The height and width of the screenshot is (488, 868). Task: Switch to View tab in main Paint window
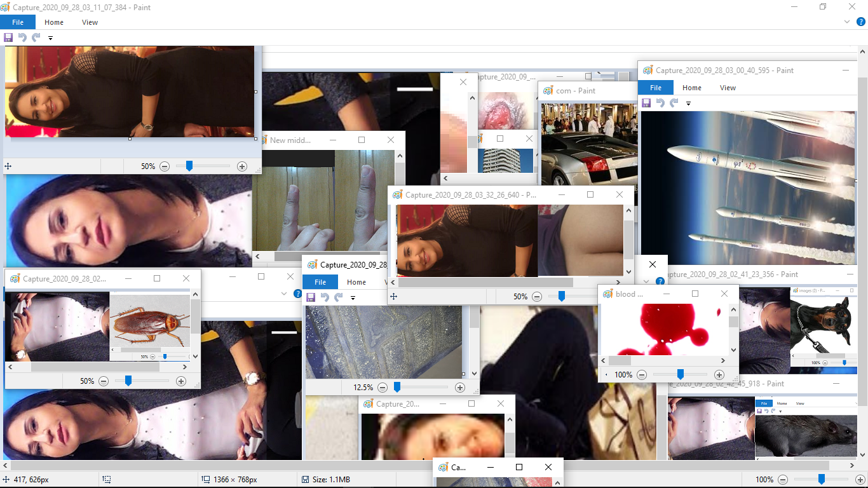tap(90, 22)
